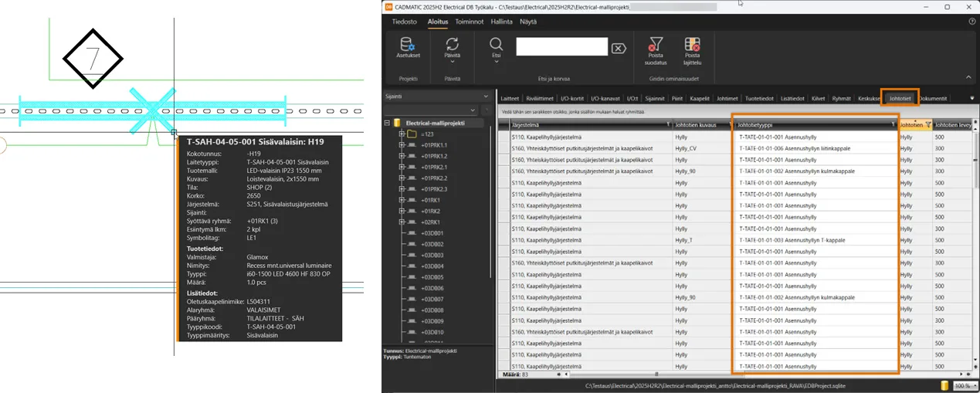Click the Poista suodatus filter icon
The width and height of the screenshot is (980, 393).
point(656,46)
